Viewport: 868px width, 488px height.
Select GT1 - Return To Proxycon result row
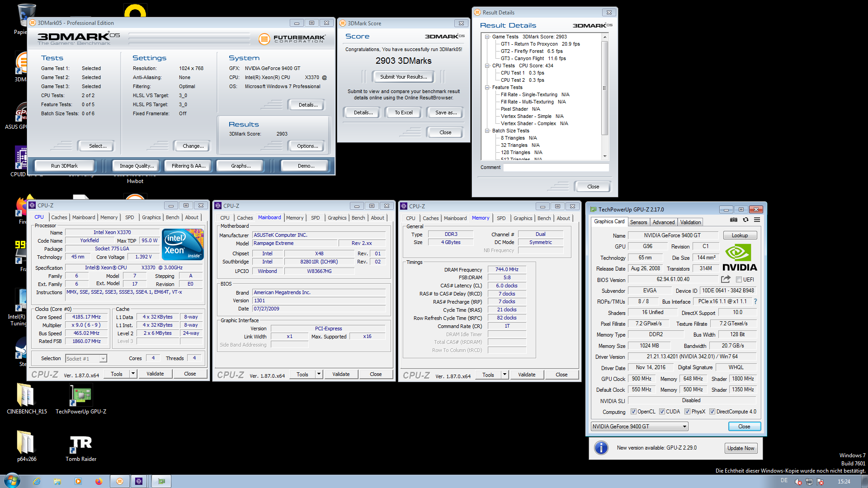(540, 44)
